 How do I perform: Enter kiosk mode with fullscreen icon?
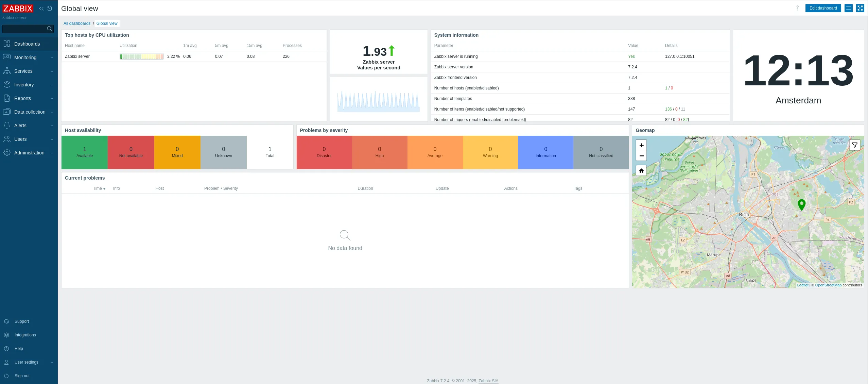pyautogui.click(x=860, y=8)
